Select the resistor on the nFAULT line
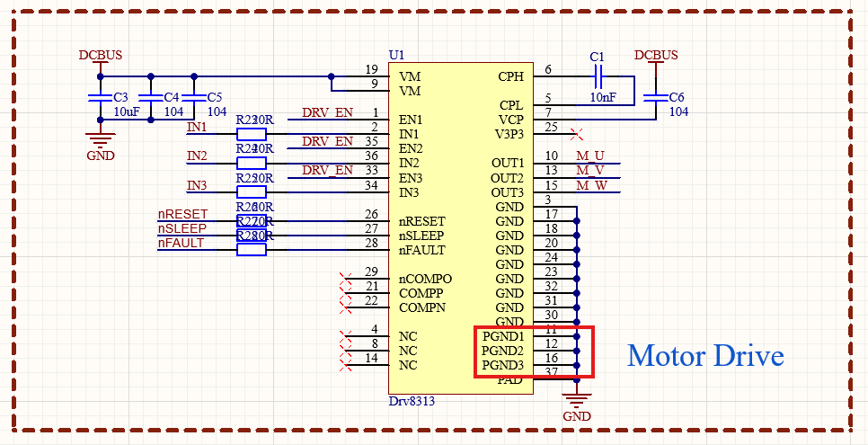868x445 pixels. [x=252, y=250]
